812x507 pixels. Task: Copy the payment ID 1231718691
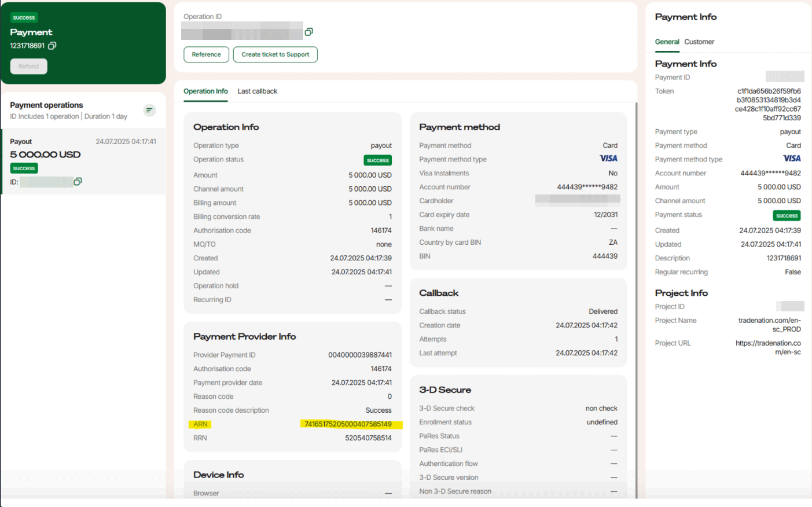tap(52, 46)
